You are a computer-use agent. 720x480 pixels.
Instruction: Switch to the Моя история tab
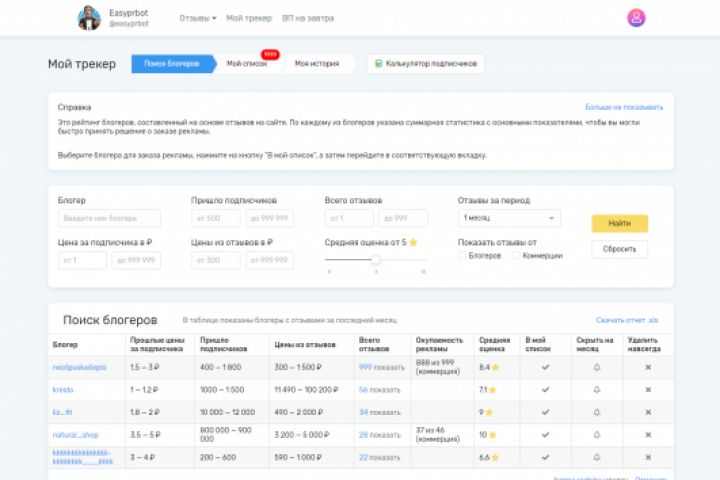pos(317,63)
